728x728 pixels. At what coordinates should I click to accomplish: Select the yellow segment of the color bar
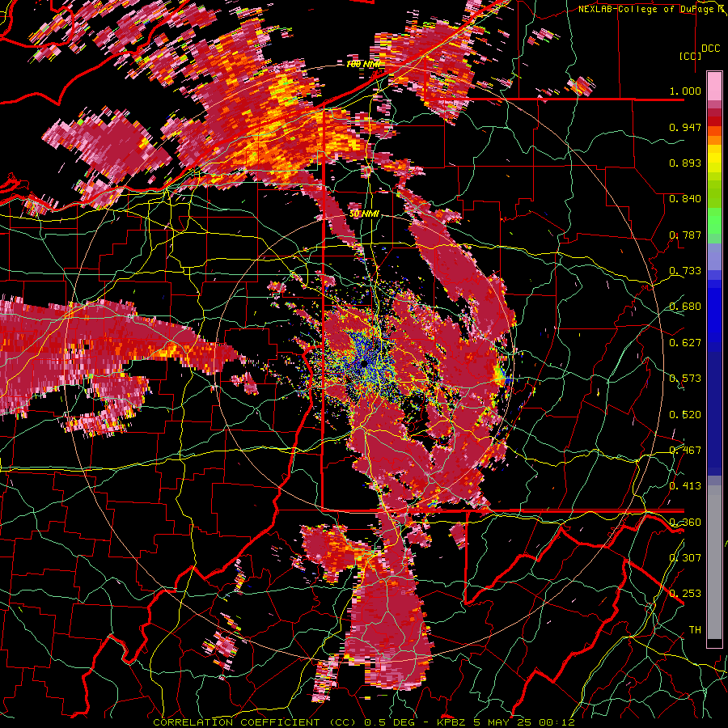[714, 159]
